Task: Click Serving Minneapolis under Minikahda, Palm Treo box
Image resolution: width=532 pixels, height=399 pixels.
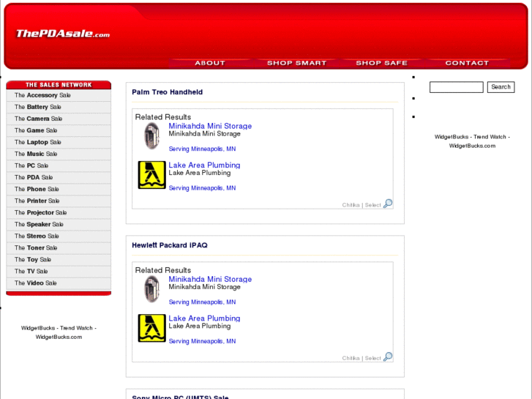Action: click(x=202, y=149)
